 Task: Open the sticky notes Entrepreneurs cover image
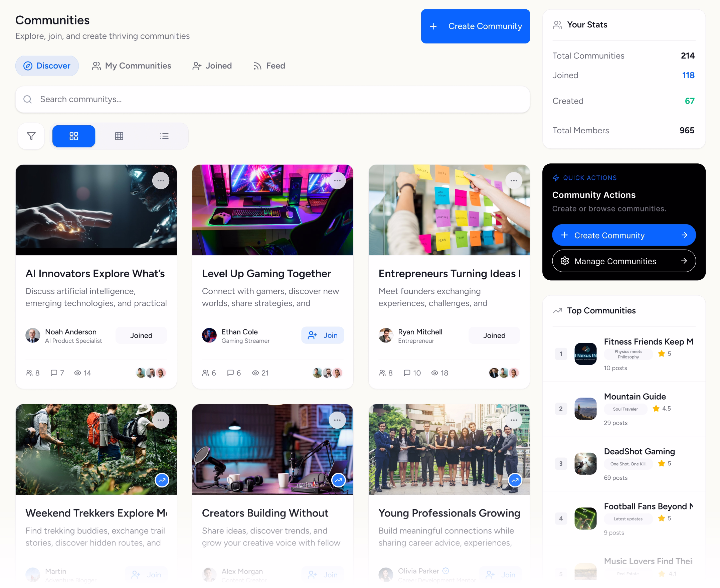pyautogui.click(x=449, y=210)
